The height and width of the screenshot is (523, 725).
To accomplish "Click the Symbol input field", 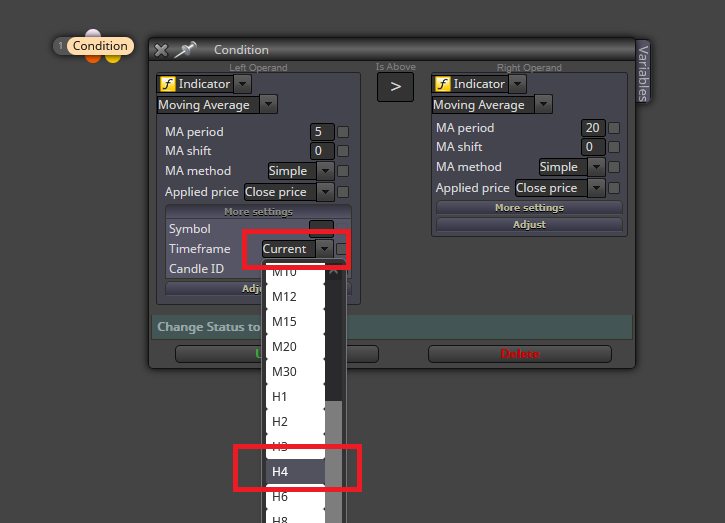I will [321, 228].
